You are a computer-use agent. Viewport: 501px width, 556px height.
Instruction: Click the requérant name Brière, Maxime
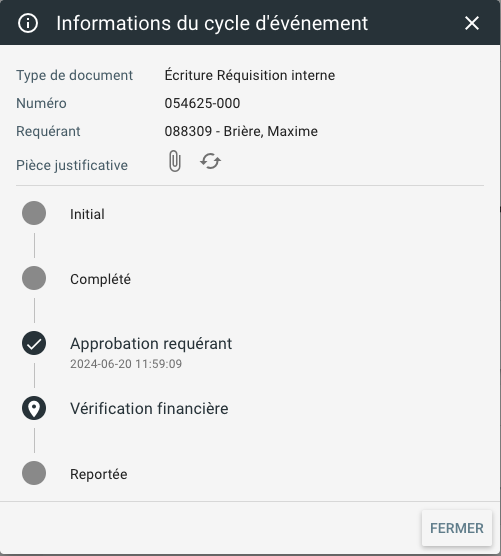coord(271,131)
